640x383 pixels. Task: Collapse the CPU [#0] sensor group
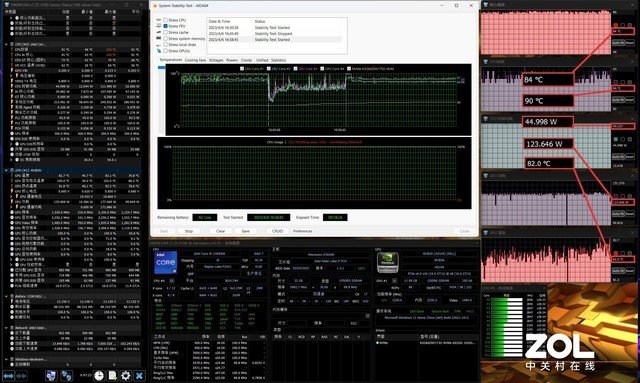coord(6,44)
